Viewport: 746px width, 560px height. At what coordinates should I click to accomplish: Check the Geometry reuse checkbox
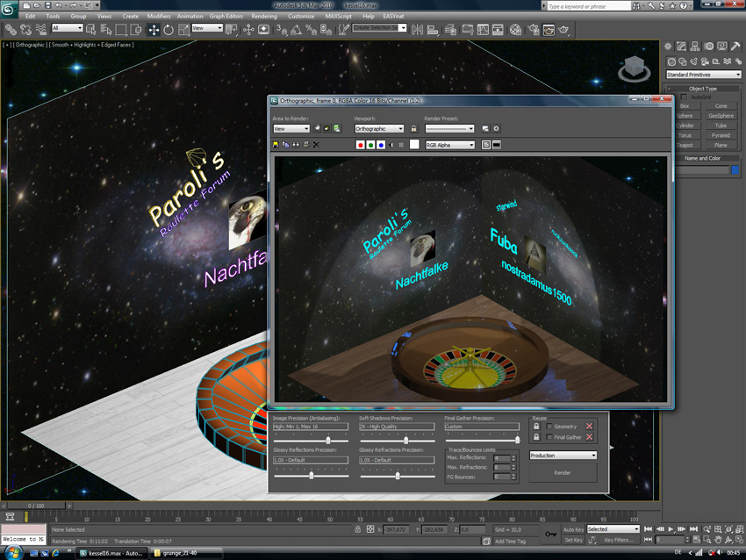point(549,427)
